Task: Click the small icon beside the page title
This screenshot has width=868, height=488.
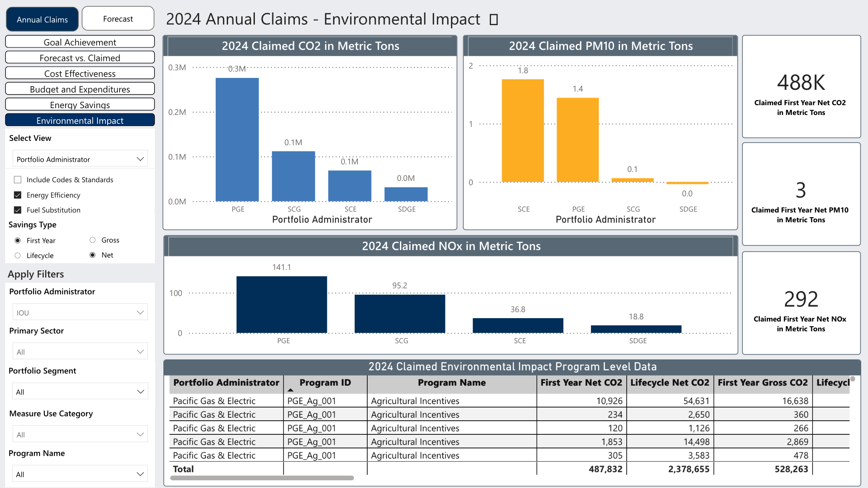Action: 494,20
